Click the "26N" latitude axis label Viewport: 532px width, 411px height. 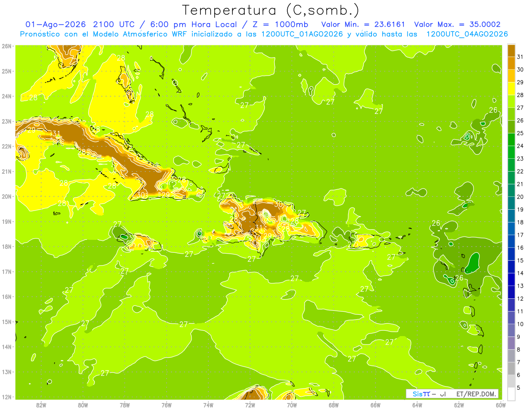click(6, 46)
